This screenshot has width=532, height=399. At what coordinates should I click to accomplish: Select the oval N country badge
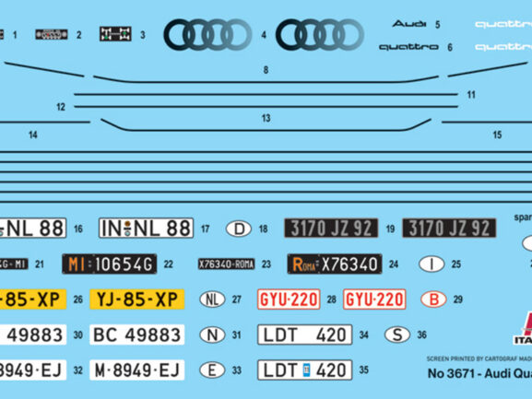(x=212, y=334)
